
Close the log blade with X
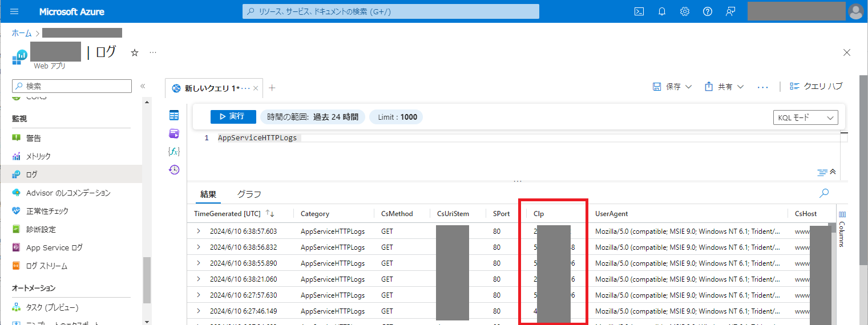847,52
